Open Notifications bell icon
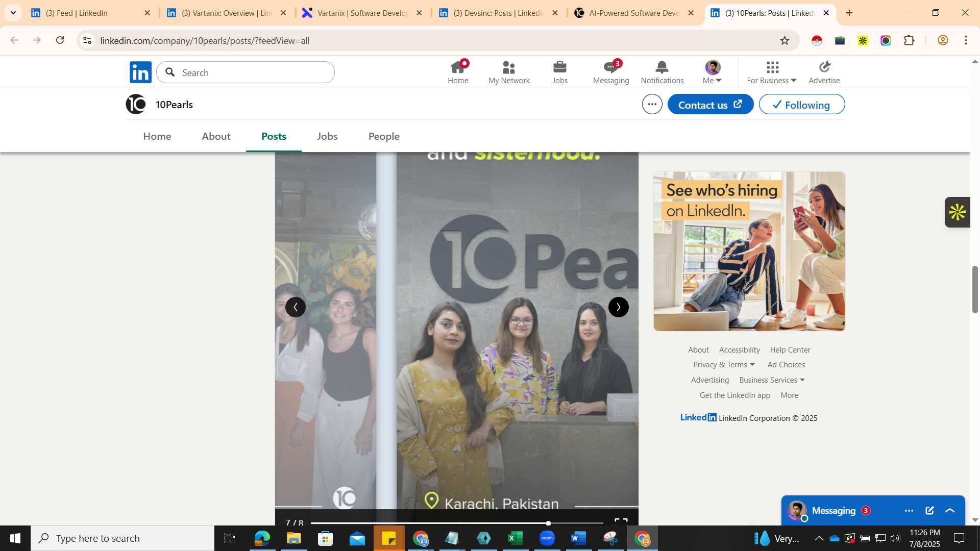This screenshot has height=551, width=980. [662, 72]
